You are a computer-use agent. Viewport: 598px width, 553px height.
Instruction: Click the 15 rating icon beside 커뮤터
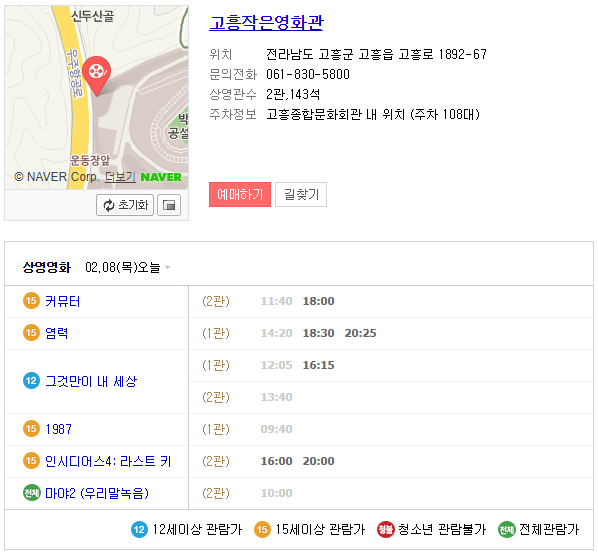[31, 301]
